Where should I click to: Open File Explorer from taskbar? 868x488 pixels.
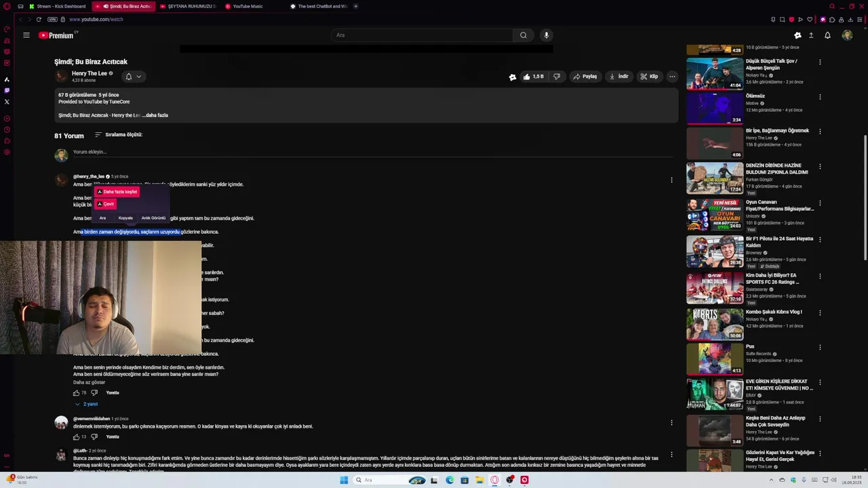[x=479, y=480]
